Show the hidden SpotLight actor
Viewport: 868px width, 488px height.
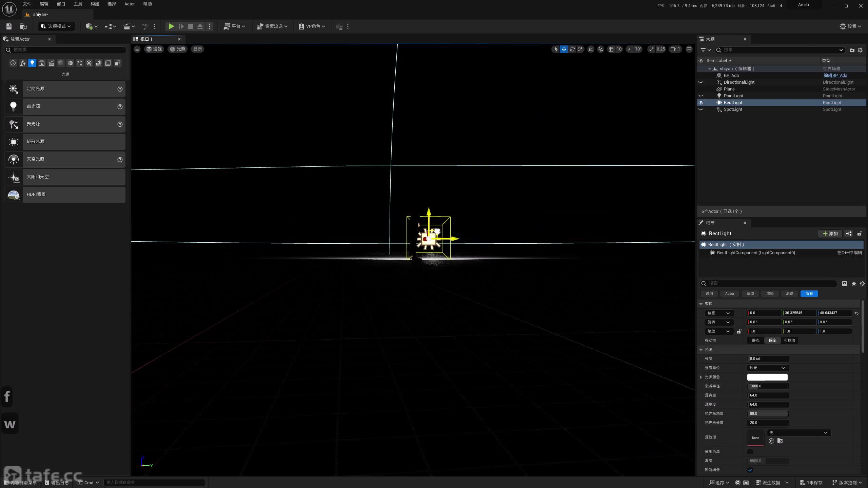701,109
